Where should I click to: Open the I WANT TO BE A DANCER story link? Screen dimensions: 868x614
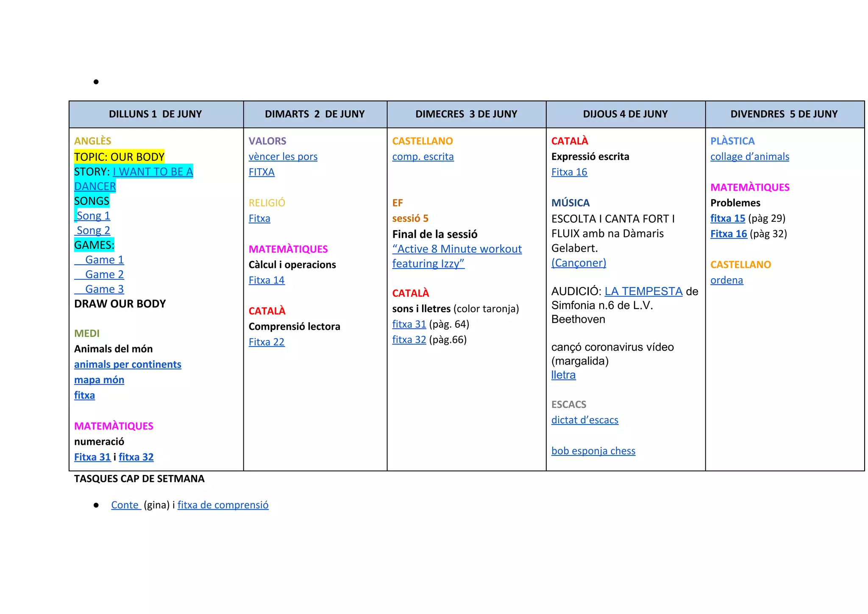pyautogui.click(x=153, y=172)
